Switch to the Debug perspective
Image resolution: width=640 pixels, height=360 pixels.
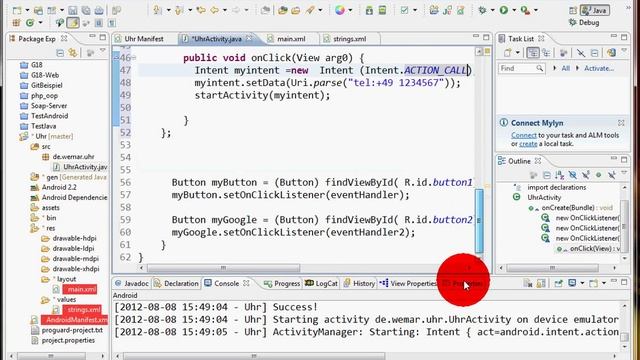coord(584,23)
